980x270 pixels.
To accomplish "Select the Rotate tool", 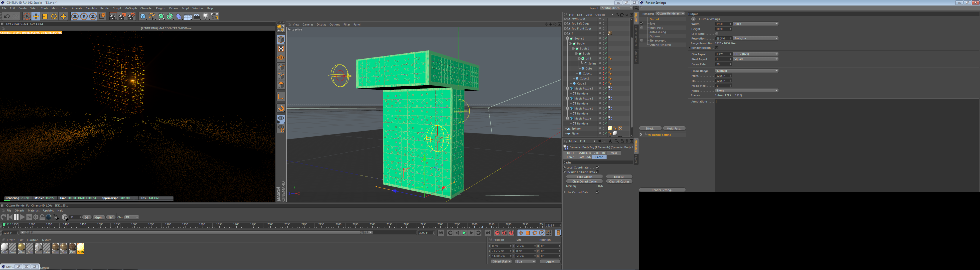I will (x=54, y=16).
